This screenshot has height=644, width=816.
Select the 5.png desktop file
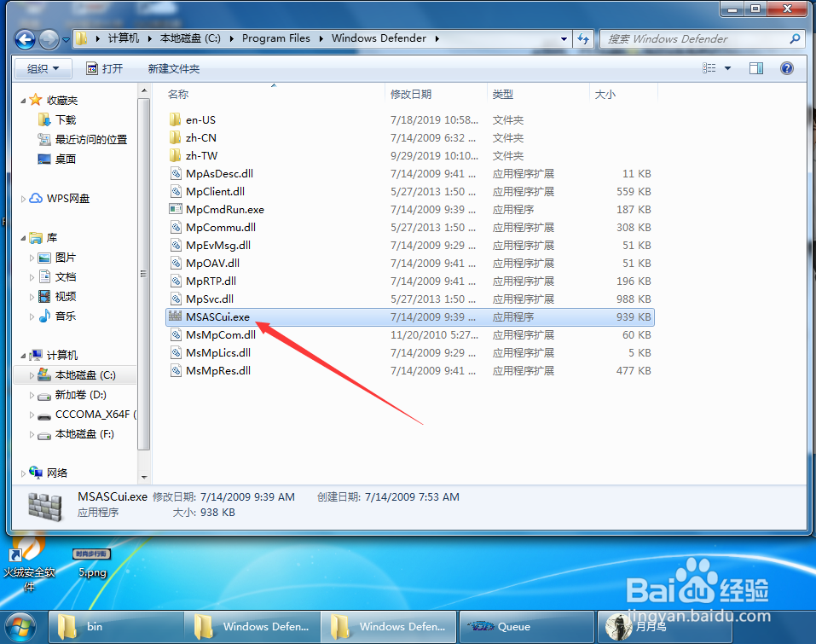[x=92, y=563]
